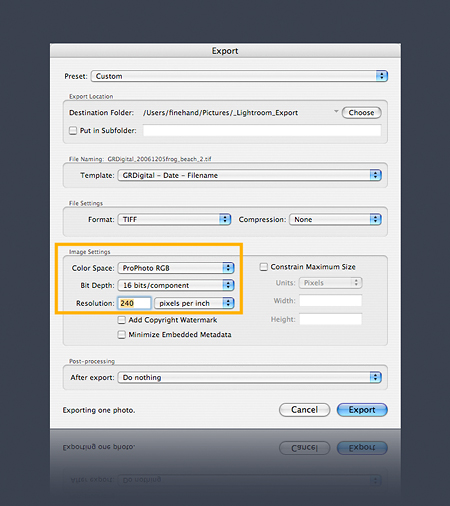This screenshot has width=450, height=506.
Task: Enable Constrain Maximum Size checkbox
Action: point(264,267)
